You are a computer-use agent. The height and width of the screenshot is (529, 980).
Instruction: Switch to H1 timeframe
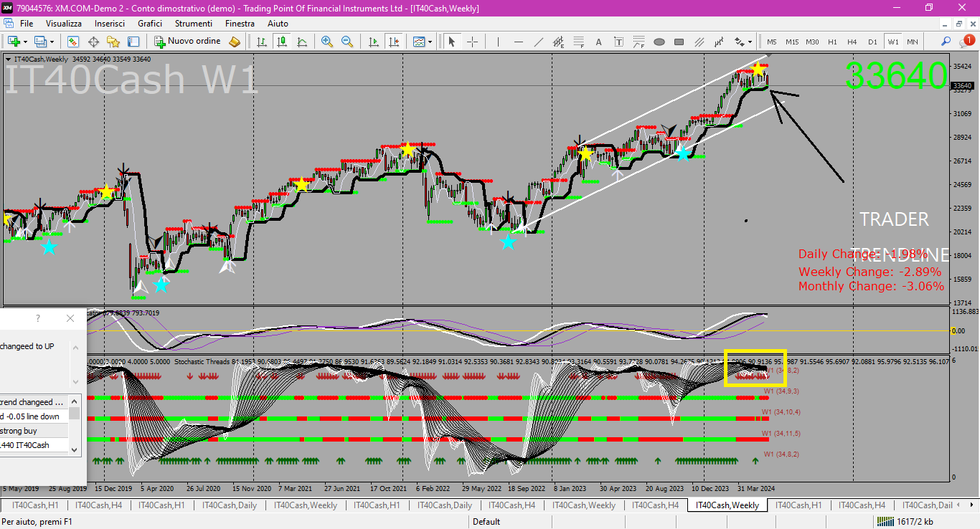tap(832, 42)
